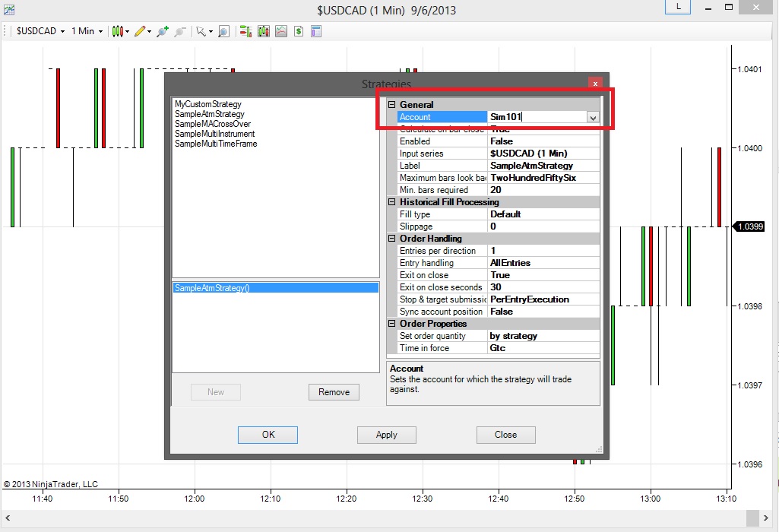The height and width of the screenshot is (532, 779).
Task: Edit the Label value SampleAtmStrategy
Action: (544, 166)
